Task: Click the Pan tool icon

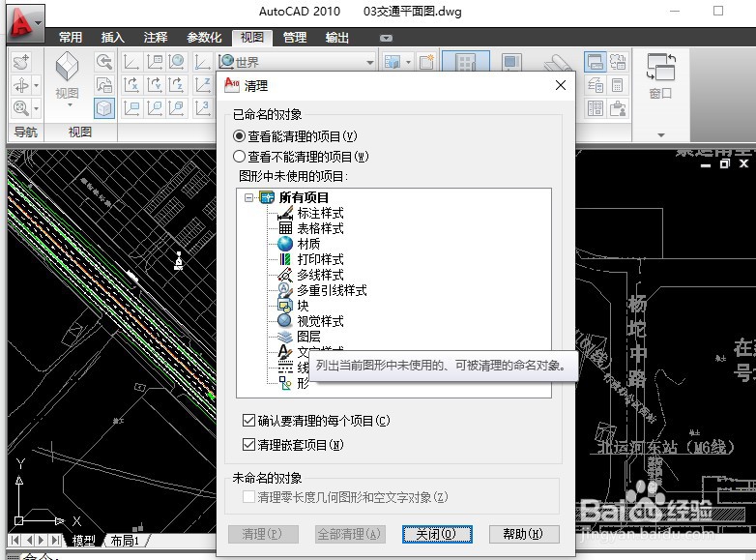Action: coord(21,85)
